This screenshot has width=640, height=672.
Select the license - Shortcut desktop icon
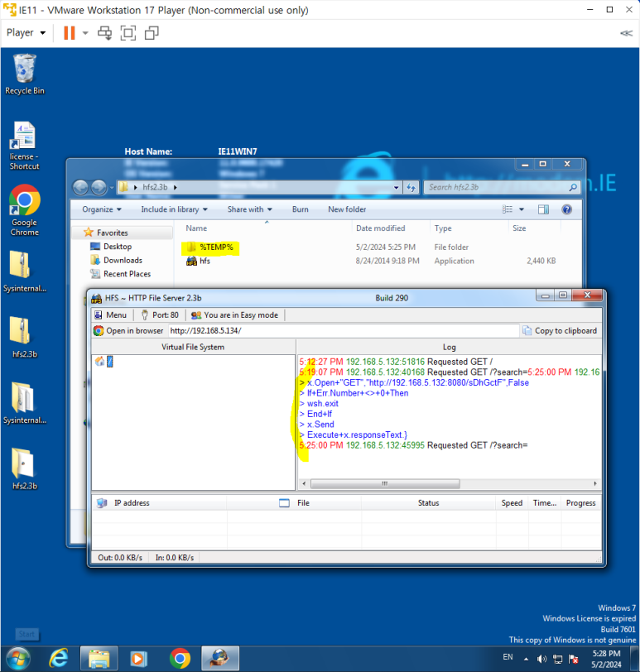[25, 146]
